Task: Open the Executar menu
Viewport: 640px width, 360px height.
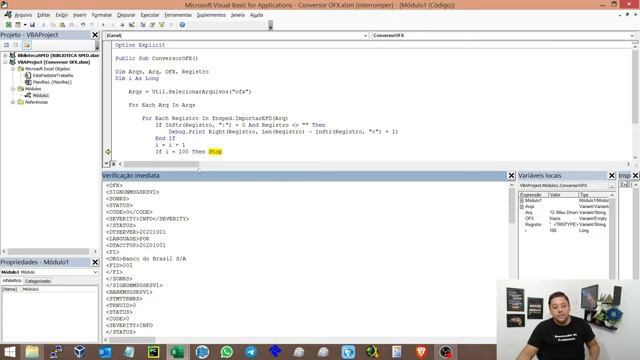Action: [x=150, y=15]
